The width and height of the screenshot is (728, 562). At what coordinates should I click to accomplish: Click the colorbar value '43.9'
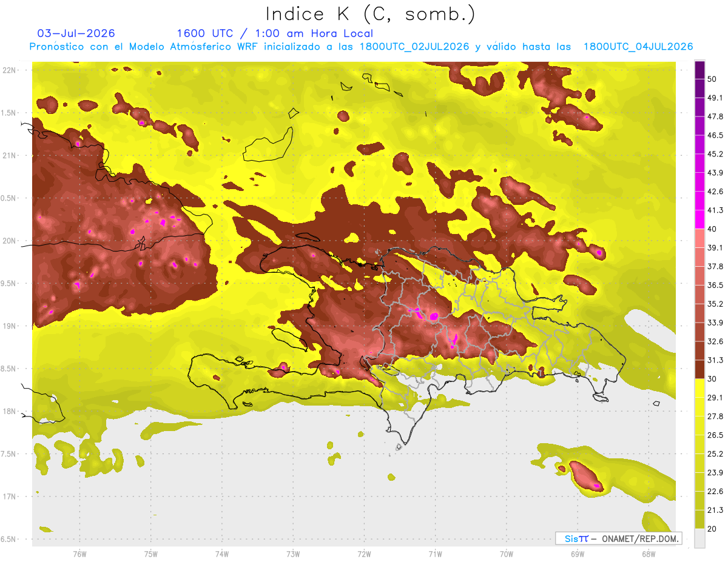[715, 173]
